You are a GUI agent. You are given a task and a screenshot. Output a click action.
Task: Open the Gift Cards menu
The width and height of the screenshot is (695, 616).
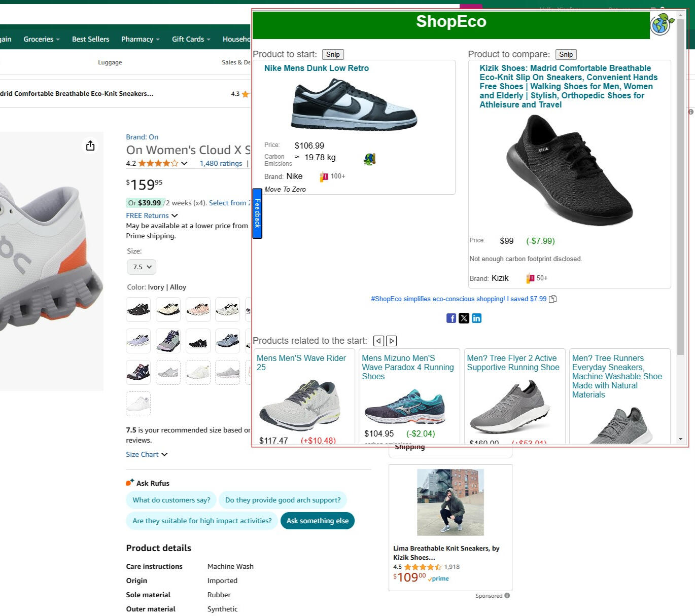point(191,39)
